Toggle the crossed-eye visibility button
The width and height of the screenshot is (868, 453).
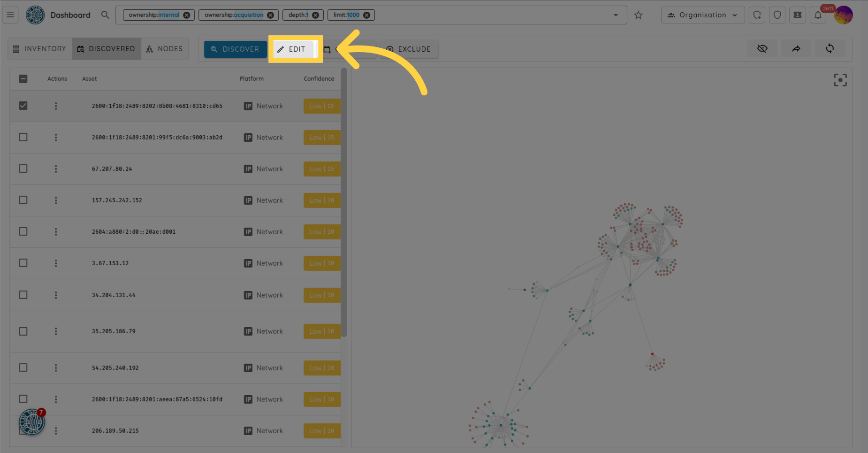(762, 49)
